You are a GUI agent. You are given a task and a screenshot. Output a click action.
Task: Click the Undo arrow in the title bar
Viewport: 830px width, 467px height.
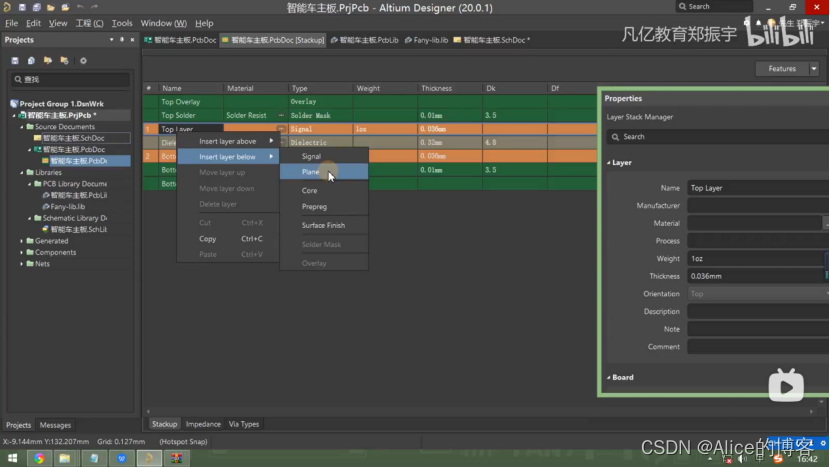coord(80,7)
